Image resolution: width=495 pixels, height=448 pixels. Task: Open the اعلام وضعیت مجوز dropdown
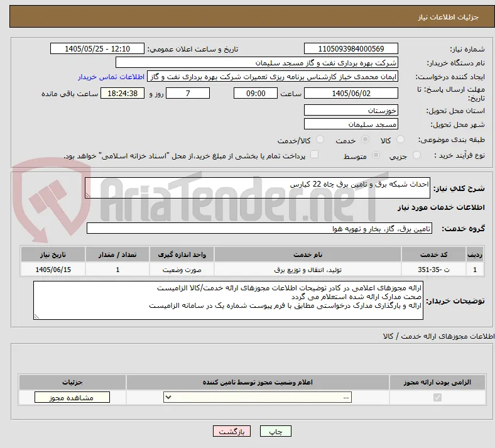tap(258, 397)
